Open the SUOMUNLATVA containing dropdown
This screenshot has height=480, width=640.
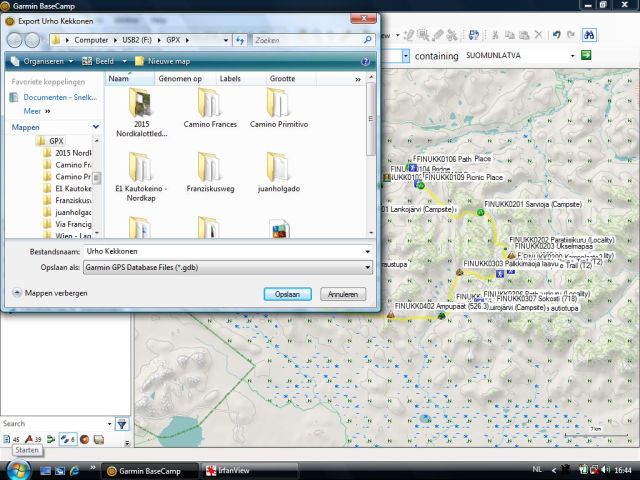(575, 57)
